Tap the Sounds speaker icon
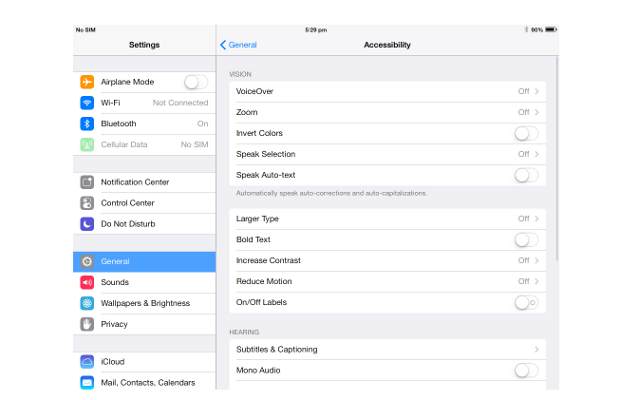The image size is (620, 400). click(87, 282)
